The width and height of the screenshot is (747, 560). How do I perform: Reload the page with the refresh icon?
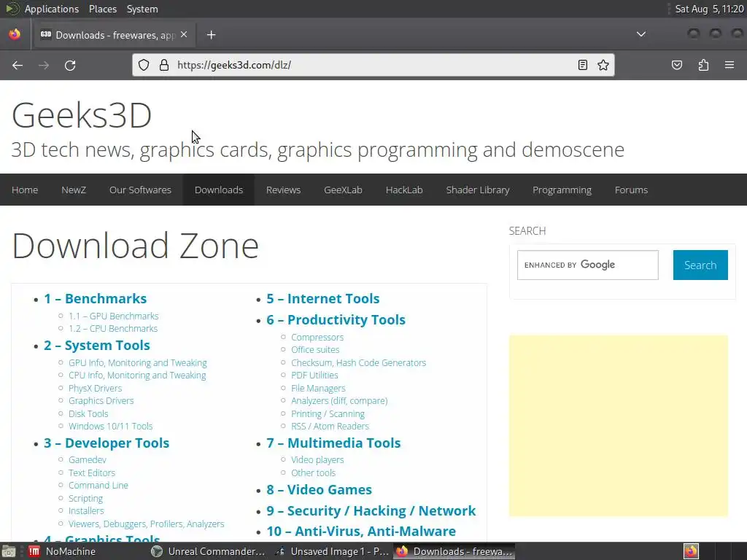click(70, 65)
